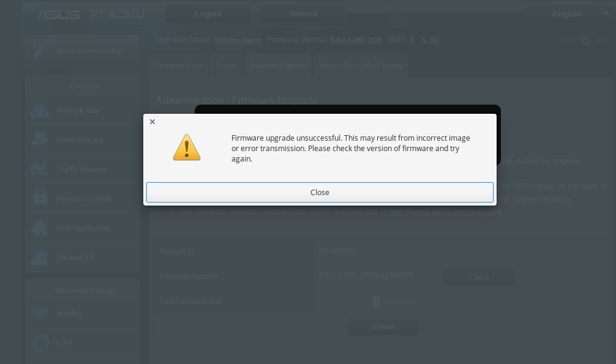Click the yellow warning triangle icon

tap(187, 147)
